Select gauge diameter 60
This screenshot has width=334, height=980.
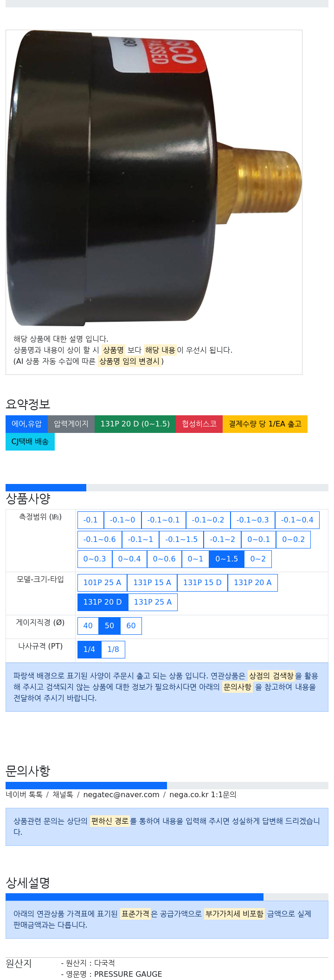click(x=131, y=626)
